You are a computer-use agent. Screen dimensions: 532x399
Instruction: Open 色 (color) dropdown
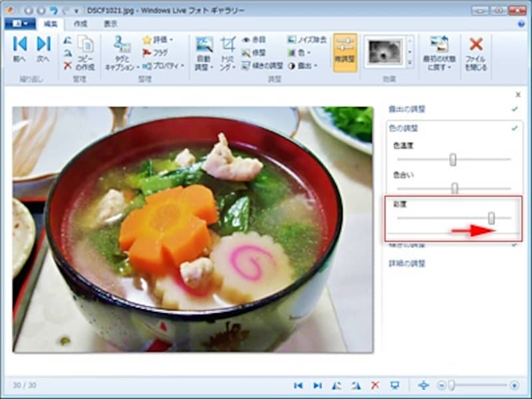point(299,53)
